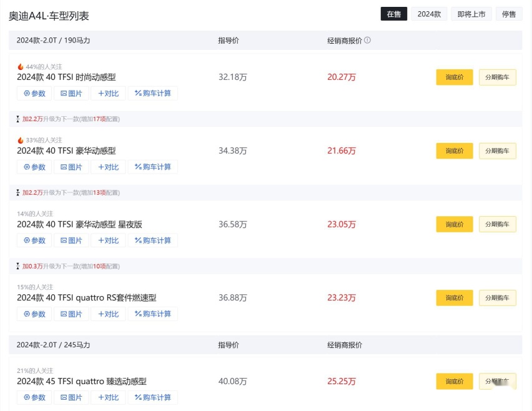This screenshot has width=532, height=411.
Task: Click 询底价 for the 23.05万 model
Action: [455, 224]
